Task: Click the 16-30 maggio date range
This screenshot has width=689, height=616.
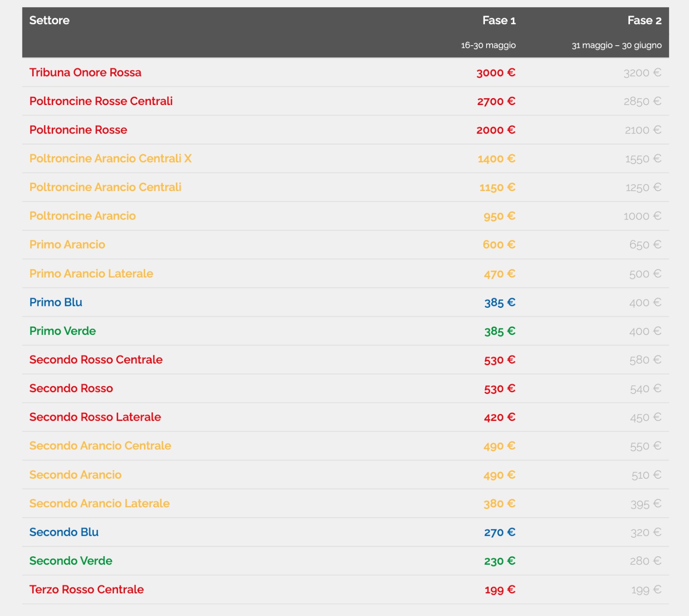Action: pyautogui.click(x=488, y=45)
